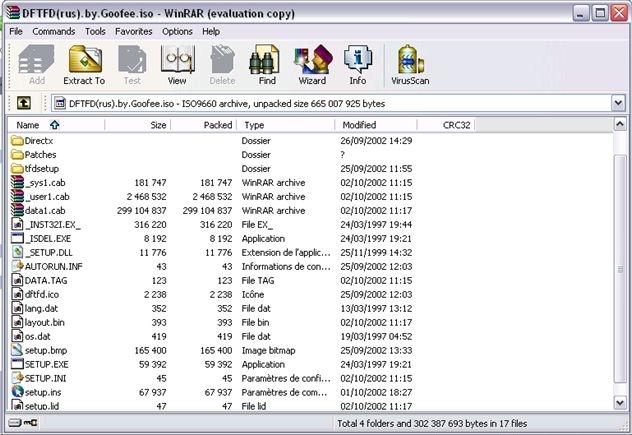Sort by the Type column header

(x=286, y=125)
